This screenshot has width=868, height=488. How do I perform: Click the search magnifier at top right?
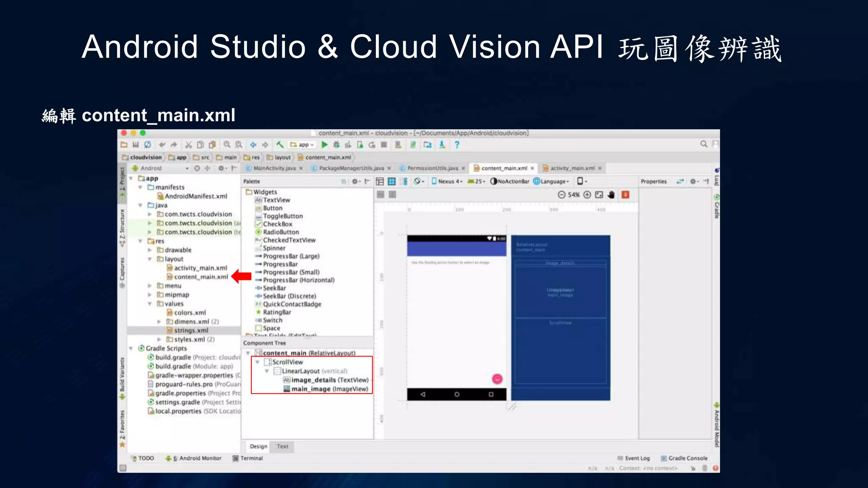[704, 144]
